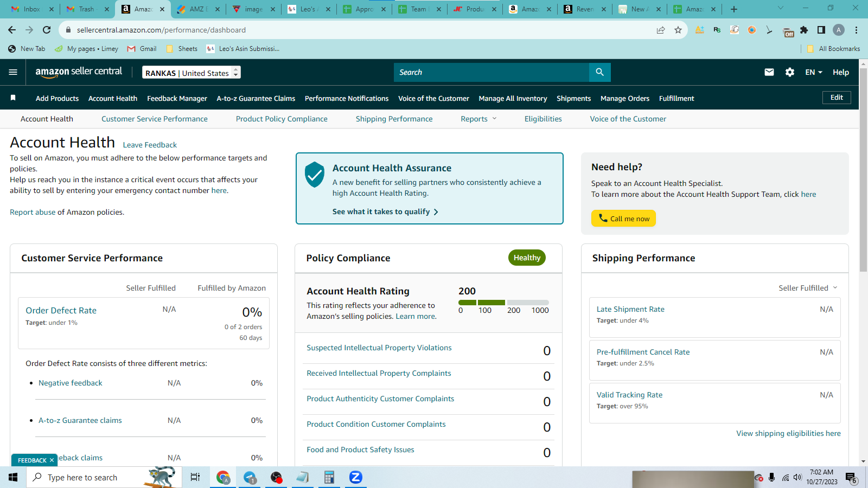Open the Order Defect Rate link
The width and height of the screenshot is (868, 488).
click(x=61, y=310)
